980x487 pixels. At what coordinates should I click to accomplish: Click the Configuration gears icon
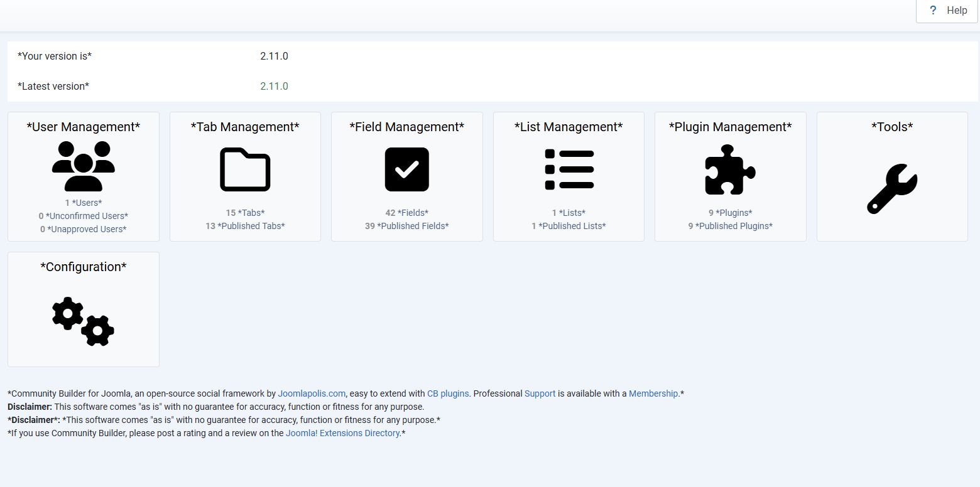[x=84, y=321]
